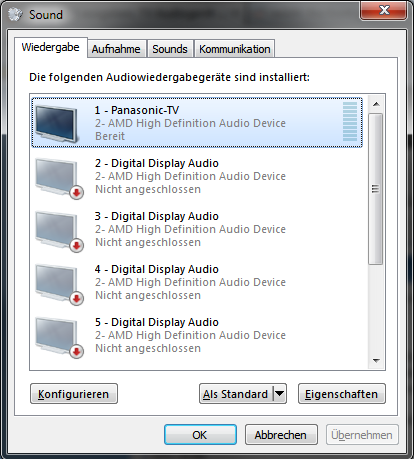Switch to the Aufnahme tab
This screenshot has height=459, width=414.
[116, 49]
